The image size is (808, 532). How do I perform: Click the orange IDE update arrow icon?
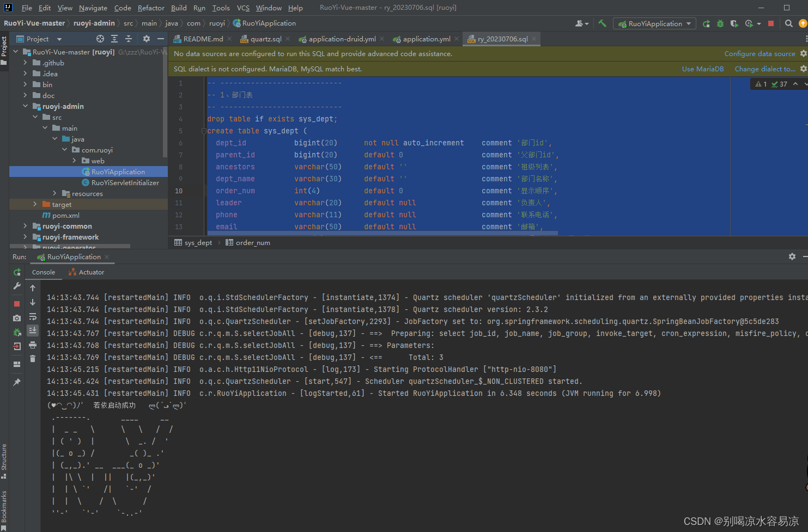pos(803,23)
